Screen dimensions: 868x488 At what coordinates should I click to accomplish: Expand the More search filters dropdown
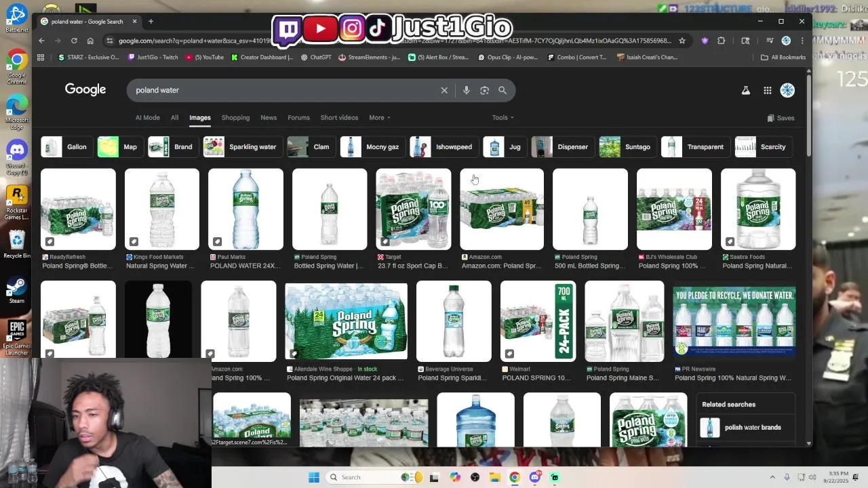click(380, 118)
